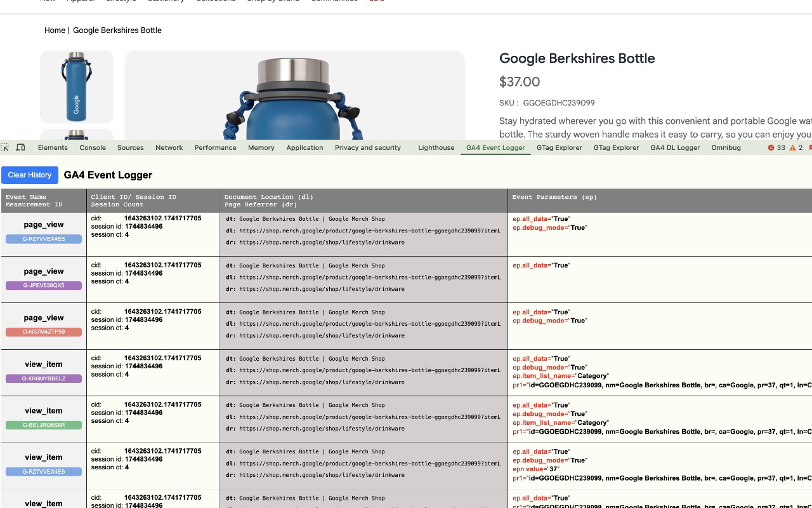Click the G-XR6MYBBELZ measurement ID badge
812x508 pixels.
pos(44,378)
